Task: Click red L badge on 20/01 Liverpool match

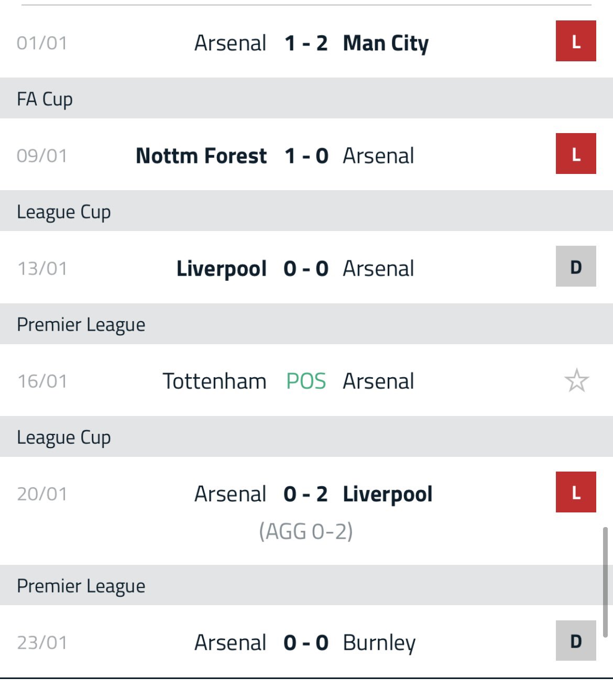Action: point(576,492)
